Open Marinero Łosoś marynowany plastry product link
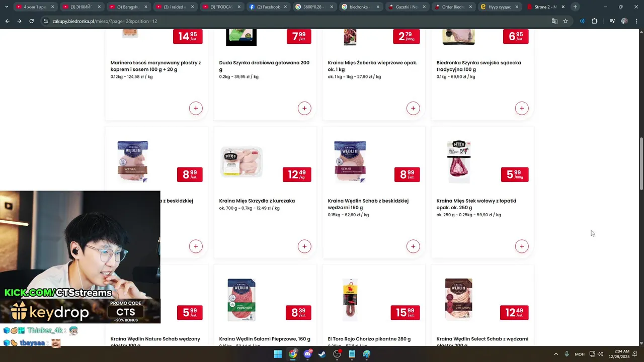This screenshot has height=362, width=644. pos(155,66)
